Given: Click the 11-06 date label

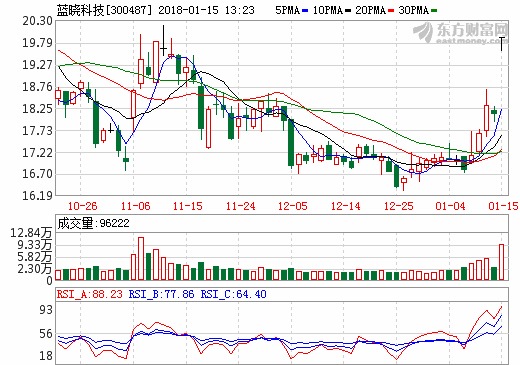Looking at the screenshot, I should pyautogui.click(x=135, y=206).
